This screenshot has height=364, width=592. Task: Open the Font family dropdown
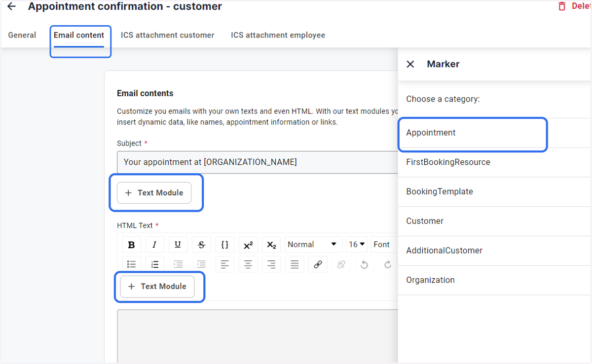pyautogui.click(x=384, y=245)
